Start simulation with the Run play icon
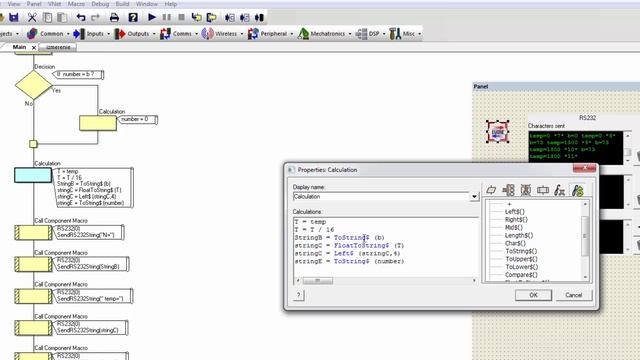 click(152, 18)
